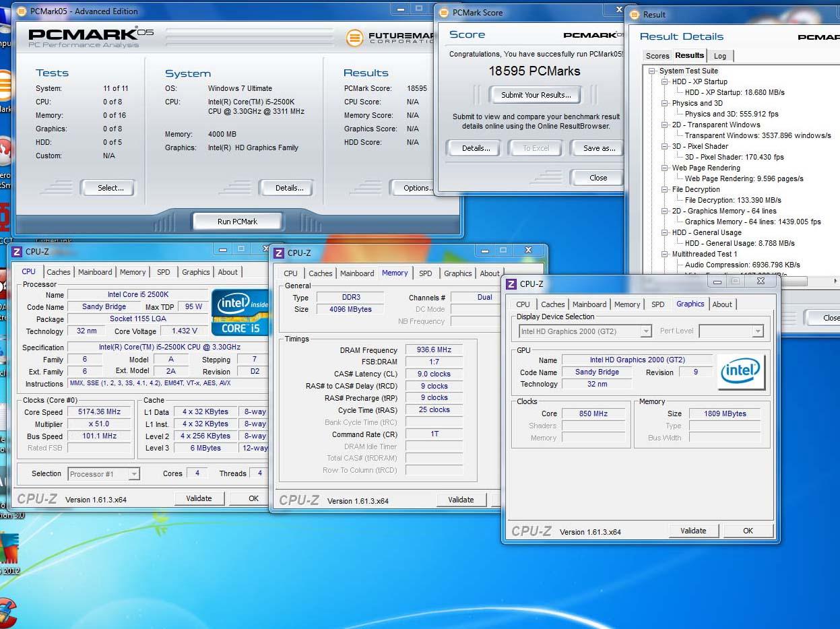Switch to Memory tab in the CPU-Z Graphics window
Screen dimensions: 840x629
point(627,304)
